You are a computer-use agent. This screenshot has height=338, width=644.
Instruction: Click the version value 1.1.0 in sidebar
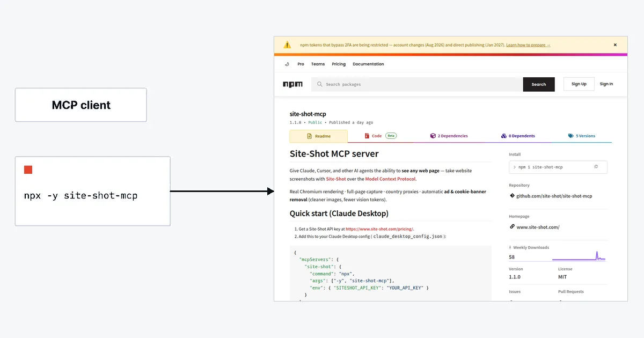click(x=515, y=277)
